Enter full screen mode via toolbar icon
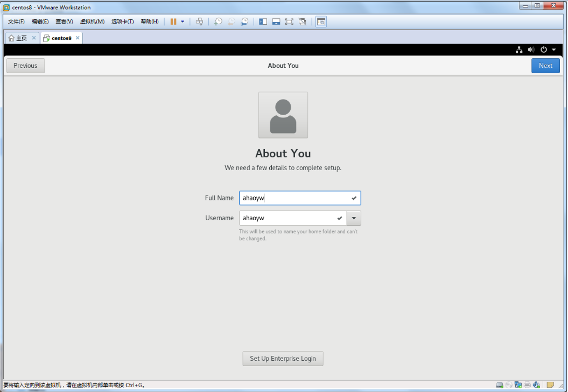This screenshot has height=392, width=568. (289, 22)
